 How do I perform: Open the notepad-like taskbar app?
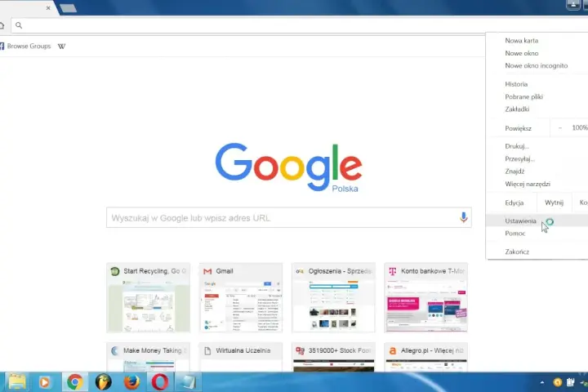click(x=188, y=382)
